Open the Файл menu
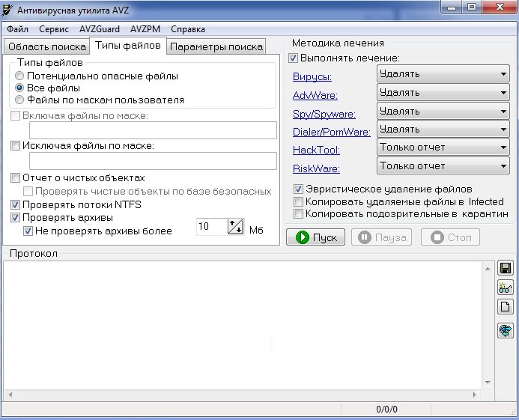This screenshot has width=519, height=420. (x=17, y=29)
